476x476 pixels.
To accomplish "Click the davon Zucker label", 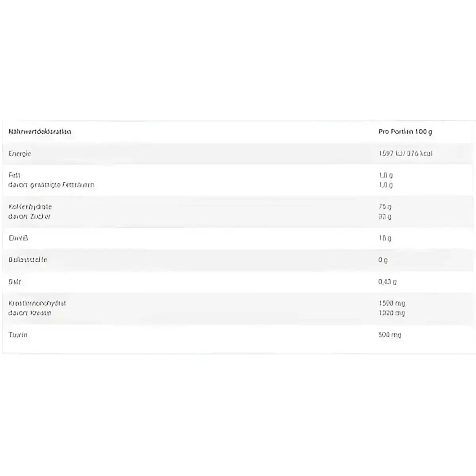I will point(29,217).
